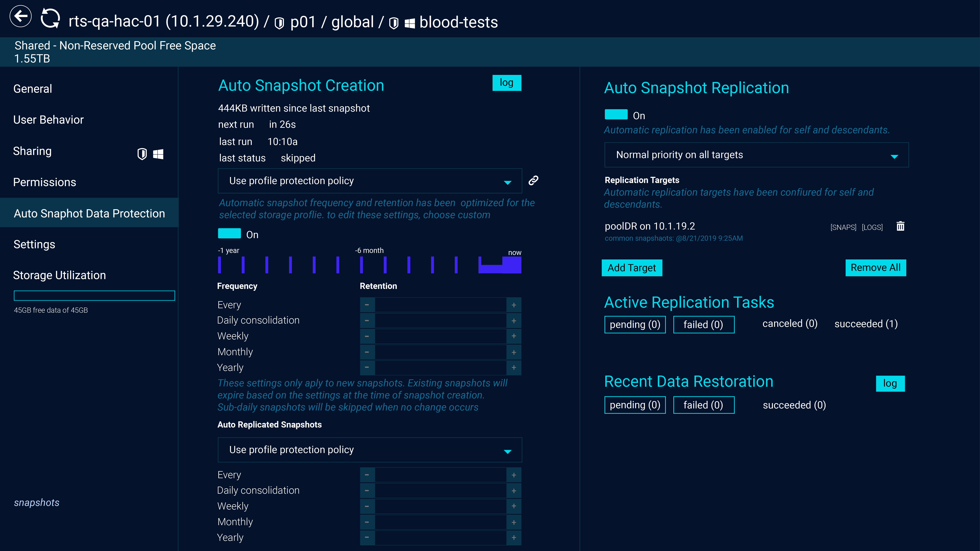This screenshot has height=551, width=980.
Task: Open the Permissions section
Action: 45,182
